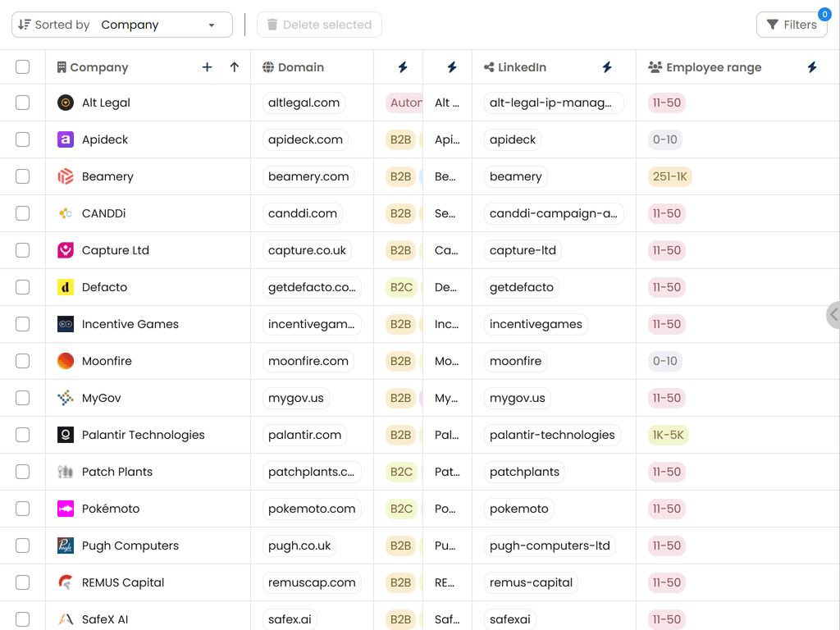Click the remuscap.com domain cell

coord(312,582)
